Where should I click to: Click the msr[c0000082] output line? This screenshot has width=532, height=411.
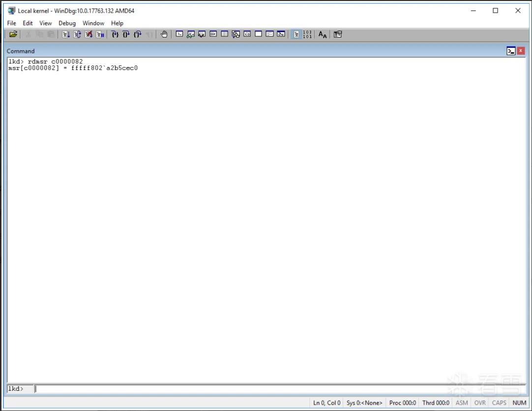click(x=73, y=68)
